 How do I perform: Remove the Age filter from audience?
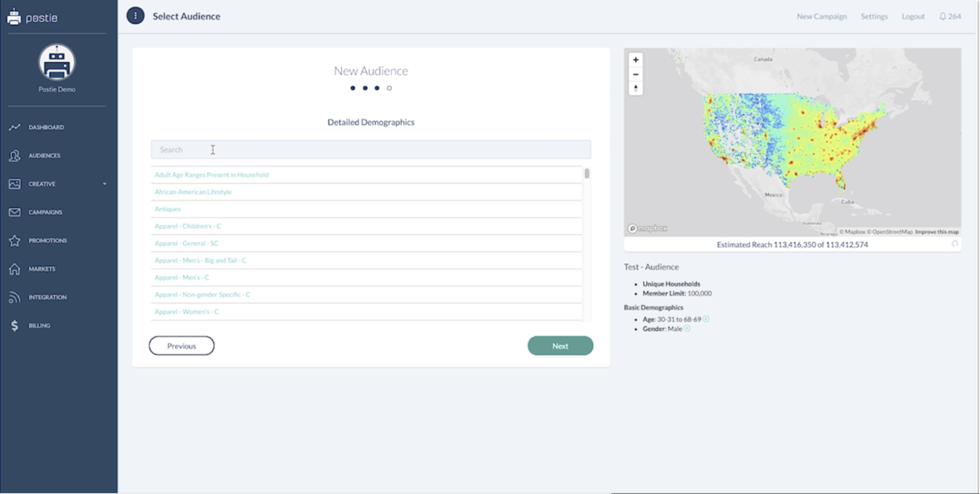706,319
